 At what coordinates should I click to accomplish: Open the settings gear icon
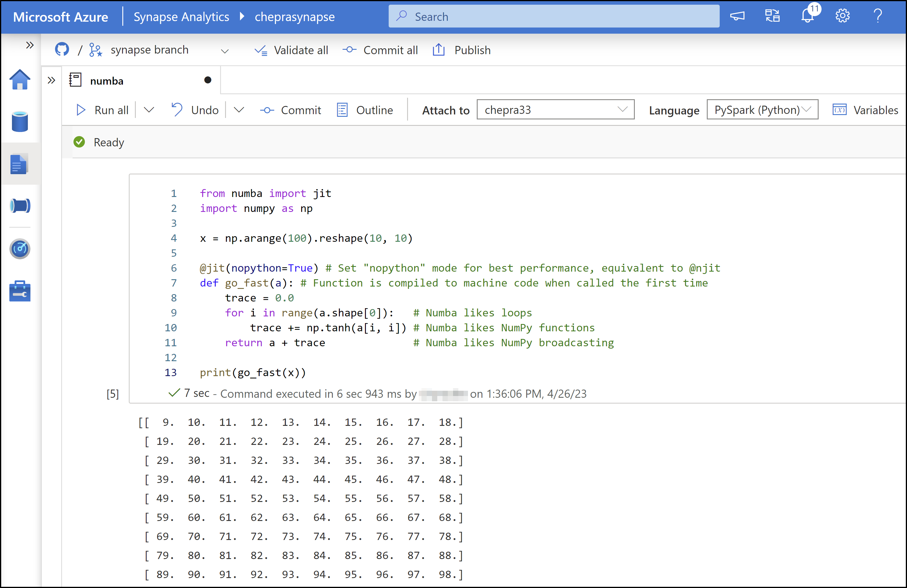point(842,16)
